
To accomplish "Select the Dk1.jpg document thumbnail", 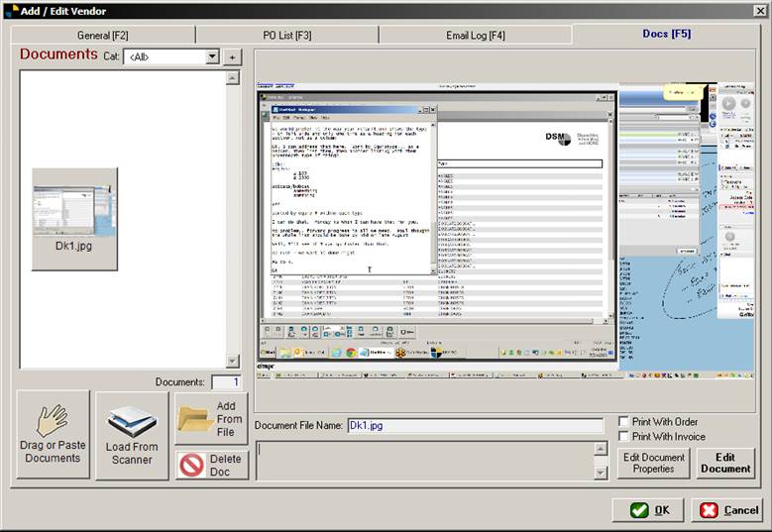I will point(74,218).
